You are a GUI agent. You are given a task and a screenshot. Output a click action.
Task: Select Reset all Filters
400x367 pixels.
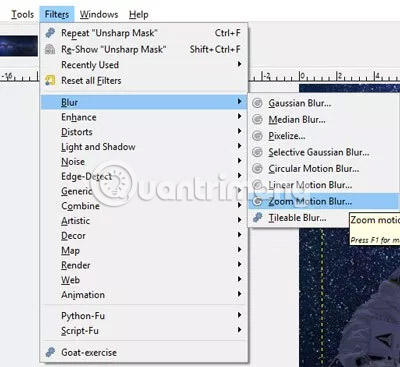point(144,80)
